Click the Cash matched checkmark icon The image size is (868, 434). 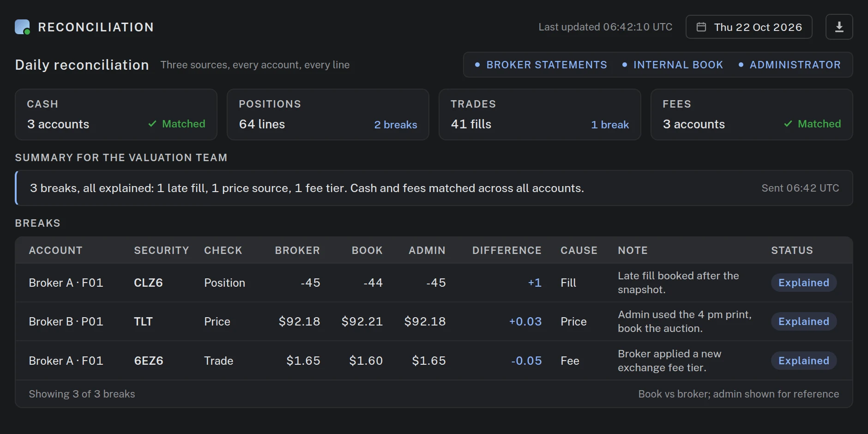(152, 124)
